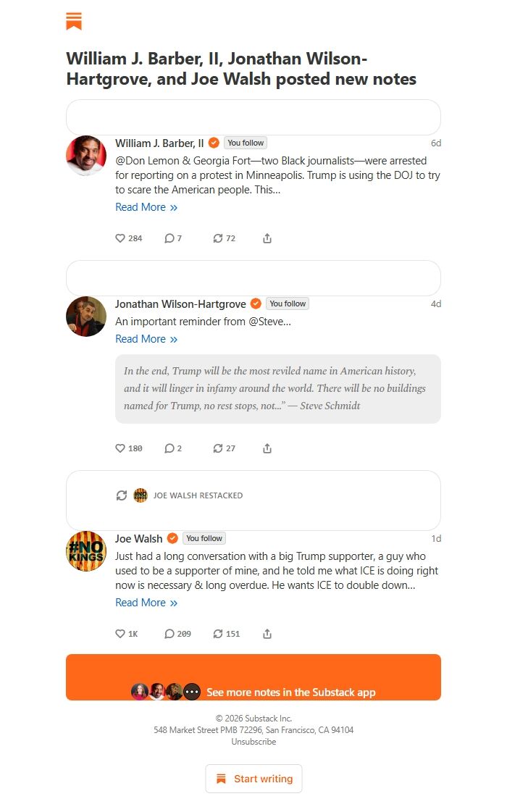Open Joe Walsh's NO KINGS profile picture

[85, 551]
